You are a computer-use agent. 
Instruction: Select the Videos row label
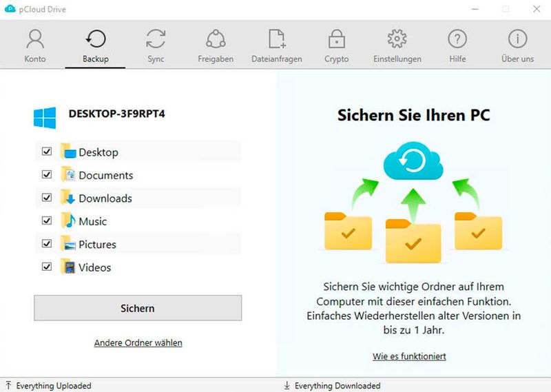click(95, 267)
